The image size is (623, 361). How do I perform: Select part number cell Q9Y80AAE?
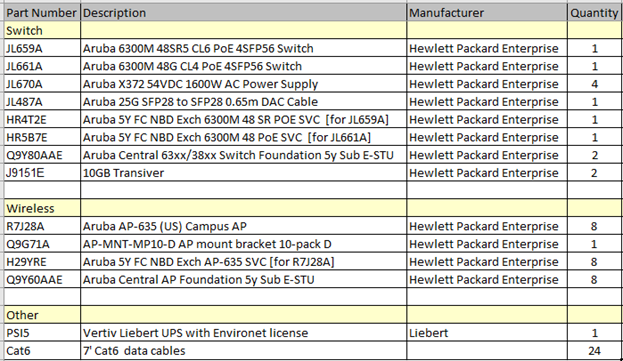coord(42,154)
